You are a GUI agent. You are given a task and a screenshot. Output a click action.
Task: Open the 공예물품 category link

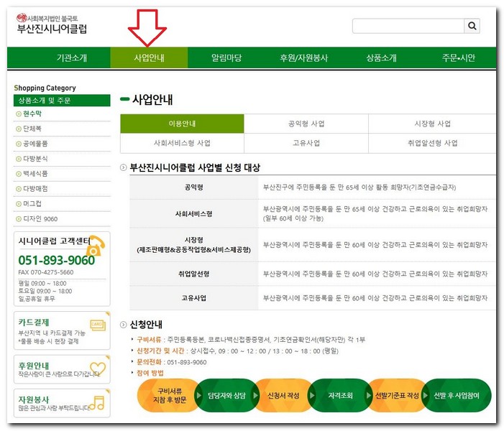(x=35, y=144)
